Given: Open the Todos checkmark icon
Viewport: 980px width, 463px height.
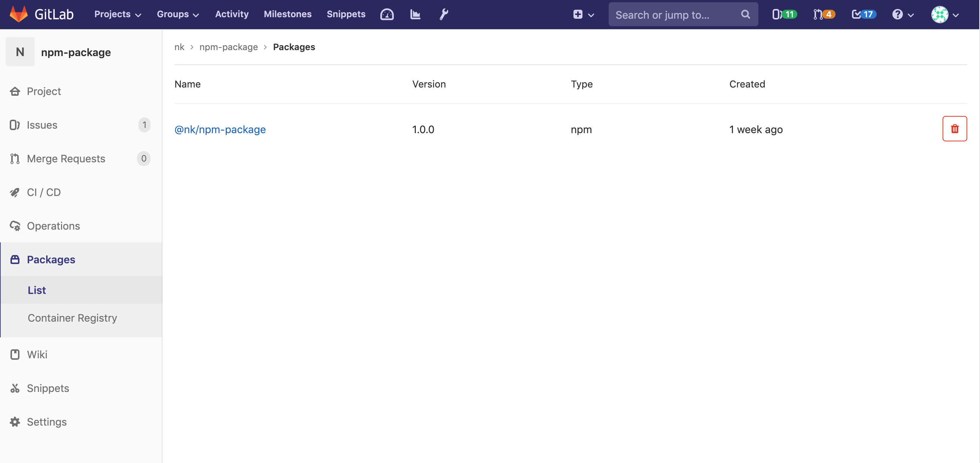Looking at the screenshot, I should 863,14.
